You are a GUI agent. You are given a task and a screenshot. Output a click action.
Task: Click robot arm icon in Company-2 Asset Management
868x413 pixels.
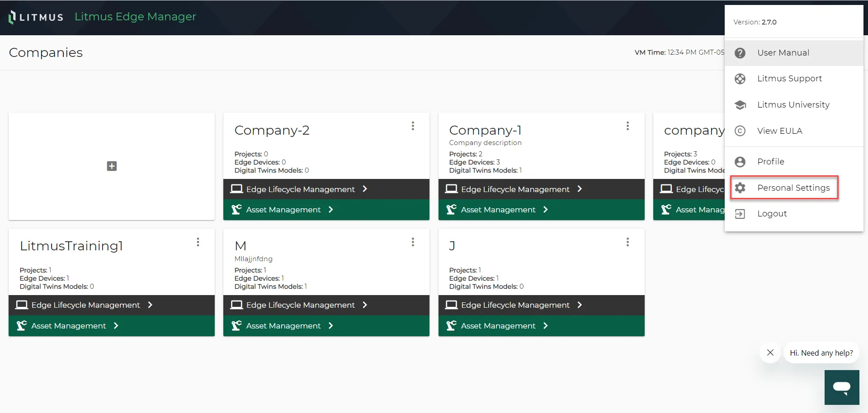coord(236,210)
